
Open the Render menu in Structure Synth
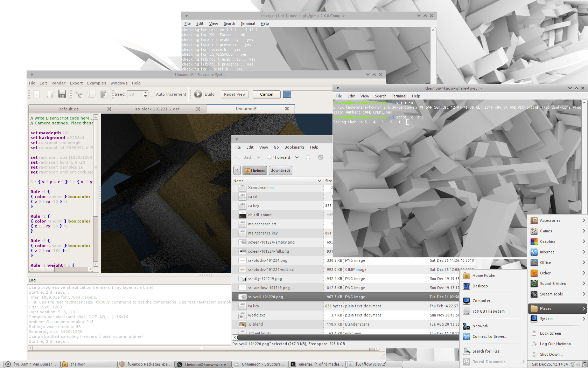pyautogui.click(x=58, y=83)
